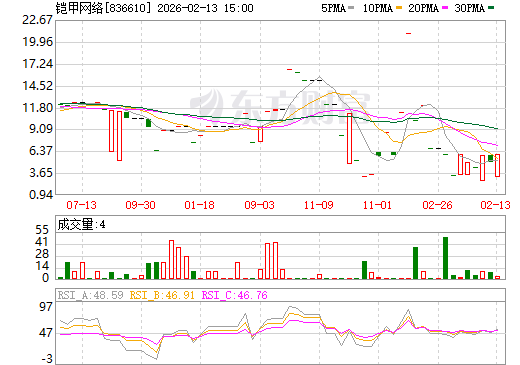Click the gray color mark beside 5PMA

point(351,7)
